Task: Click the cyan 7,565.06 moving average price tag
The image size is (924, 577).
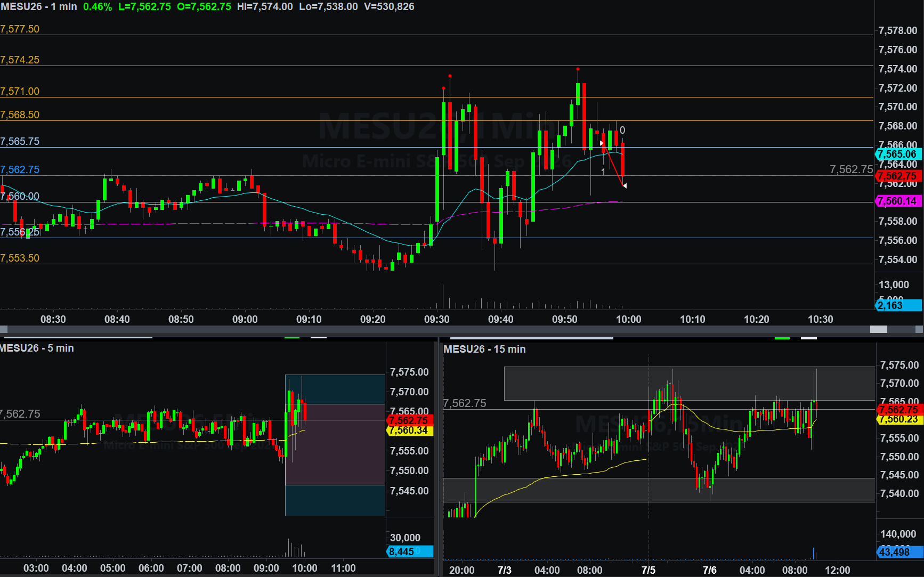Action: (899, 155)
